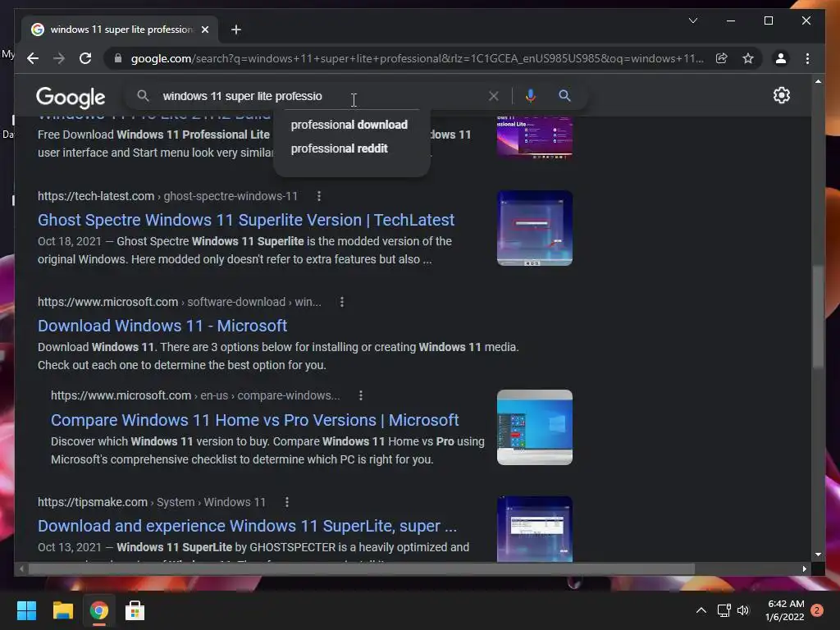Click the tech-latest.com URL breadcrumb
This screenshot has width=840, height=630.
coord(167,196)
